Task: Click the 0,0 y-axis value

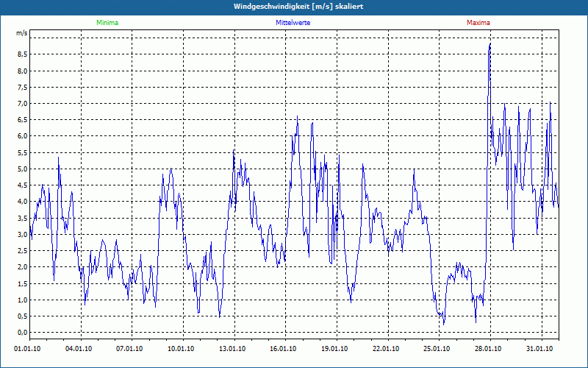Action: [x=22, y=333]
